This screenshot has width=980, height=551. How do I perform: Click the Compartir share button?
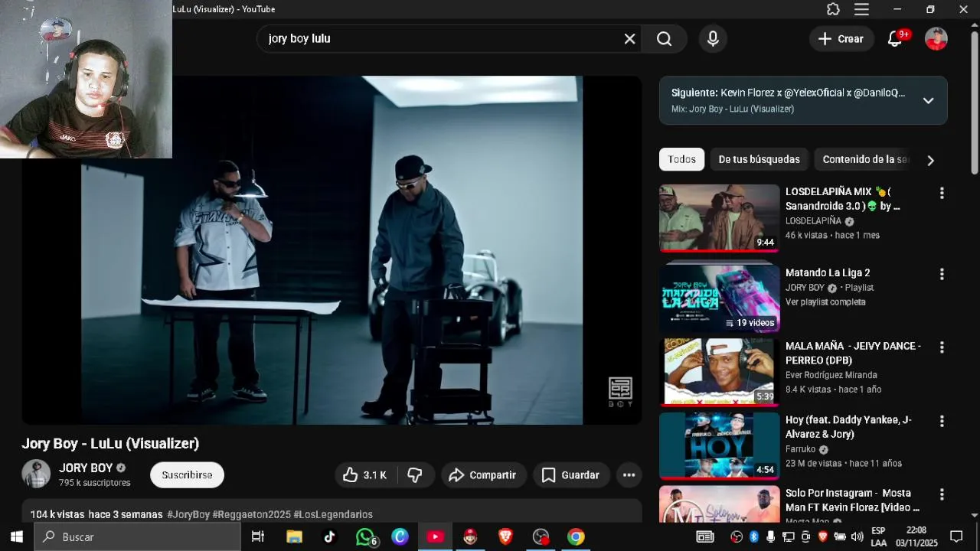point(482,475)
